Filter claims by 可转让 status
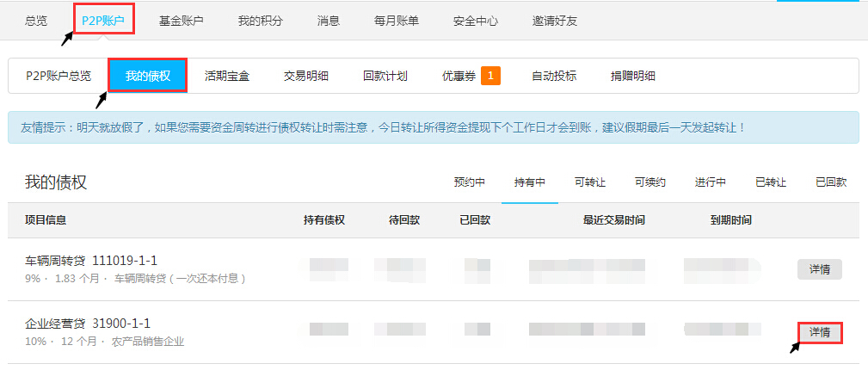The image size is (868, 370). [x=590, y=182]
